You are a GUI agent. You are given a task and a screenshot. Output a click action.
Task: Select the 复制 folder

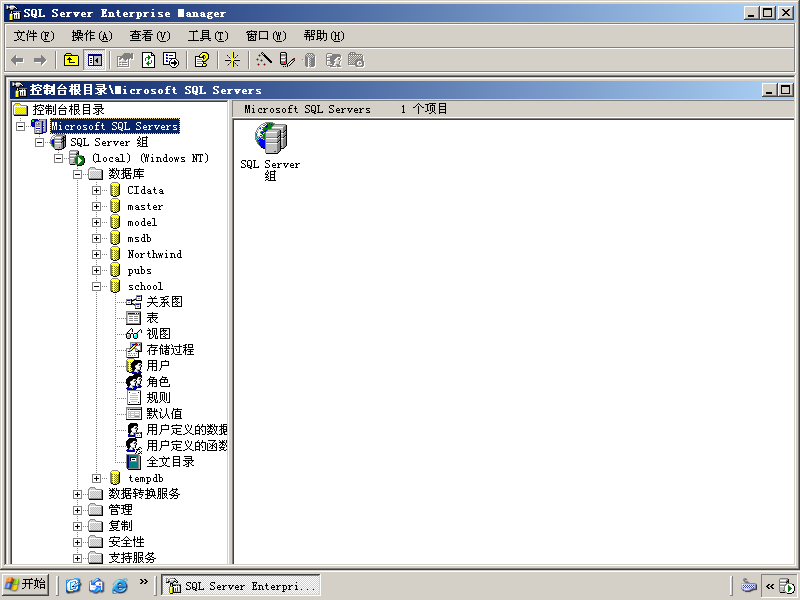[120, 526]
